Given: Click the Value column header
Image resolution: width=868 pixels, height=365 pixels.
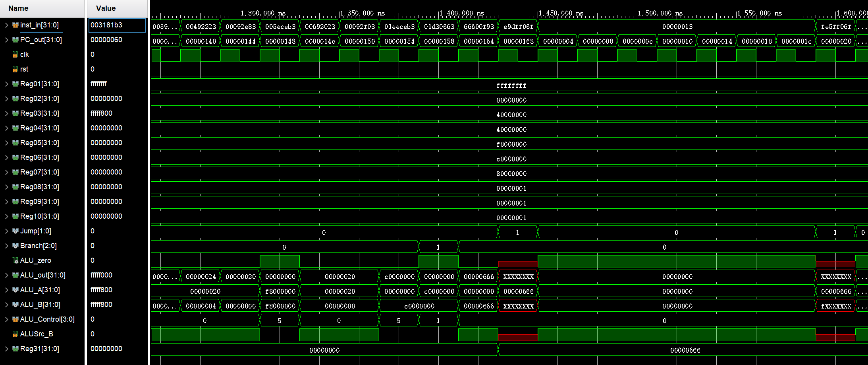Looking at the screenshot, I should [x=106, y=8].
